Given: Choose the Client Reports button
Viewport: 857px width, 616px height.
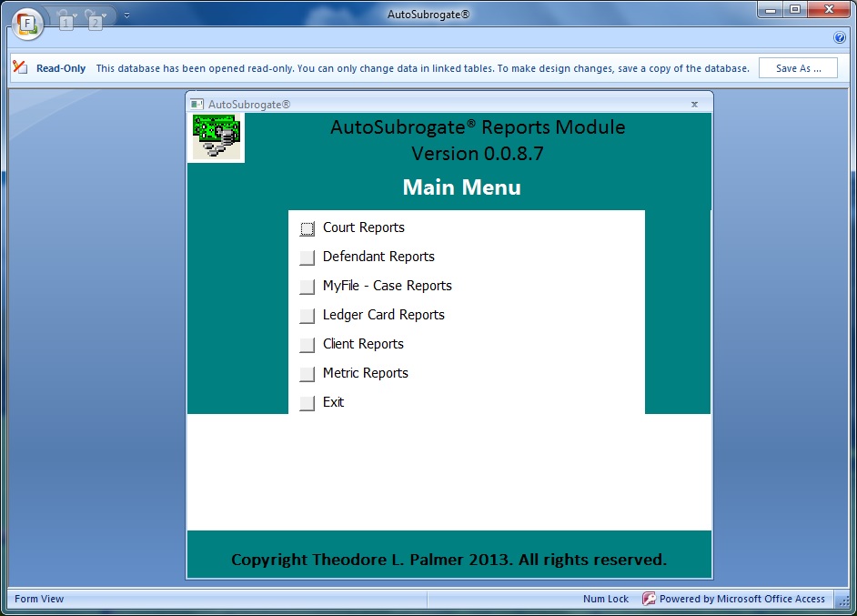Looking at the screenshot, I should (308, 345).
